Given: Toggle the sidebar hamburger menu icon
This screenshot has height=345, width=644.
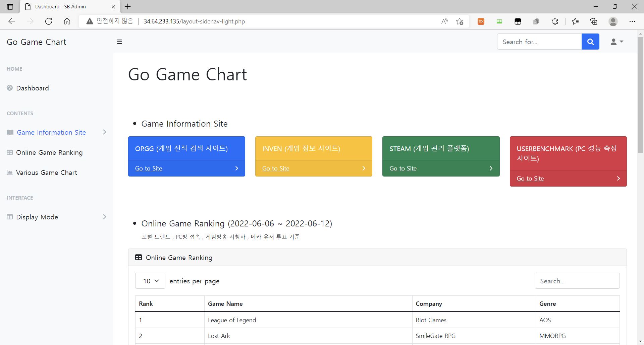Looking at the screenshot, I should tap(119, 42).
